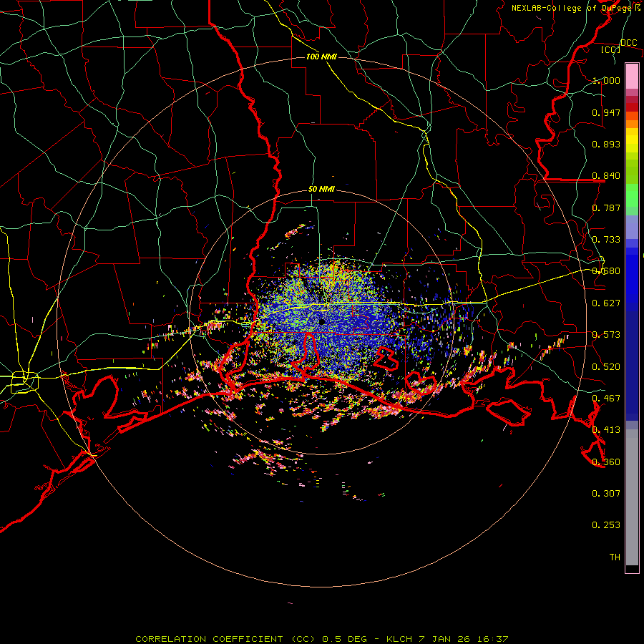Image resolution: width=644 pixels, height=644 pixels.
Task: Select the 0.947 scale value
Action: [x=606, y=112]
